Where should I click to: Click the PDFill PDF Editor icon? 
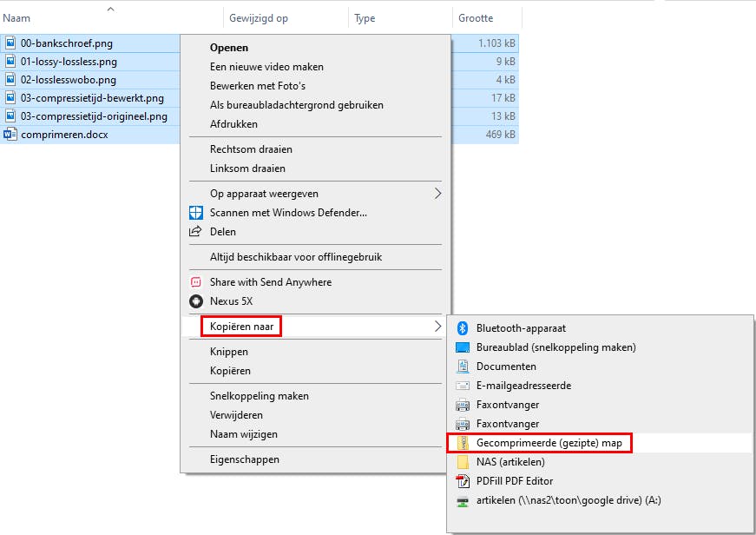(x=463, y=481)
